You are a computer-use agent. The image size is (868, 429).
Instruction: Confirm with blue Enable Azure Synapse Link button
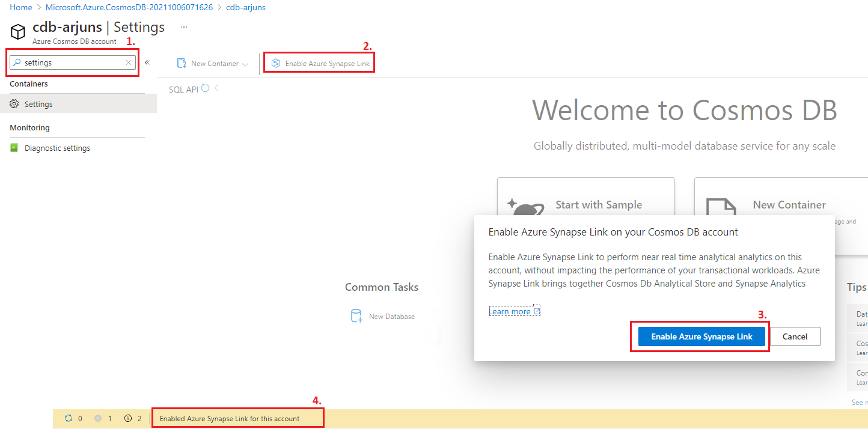[701, 336]
